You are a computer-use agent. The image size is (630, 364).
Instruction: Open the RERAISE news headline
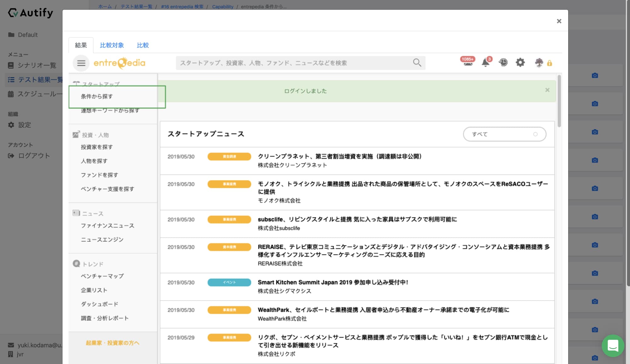[x=404, y=251]
